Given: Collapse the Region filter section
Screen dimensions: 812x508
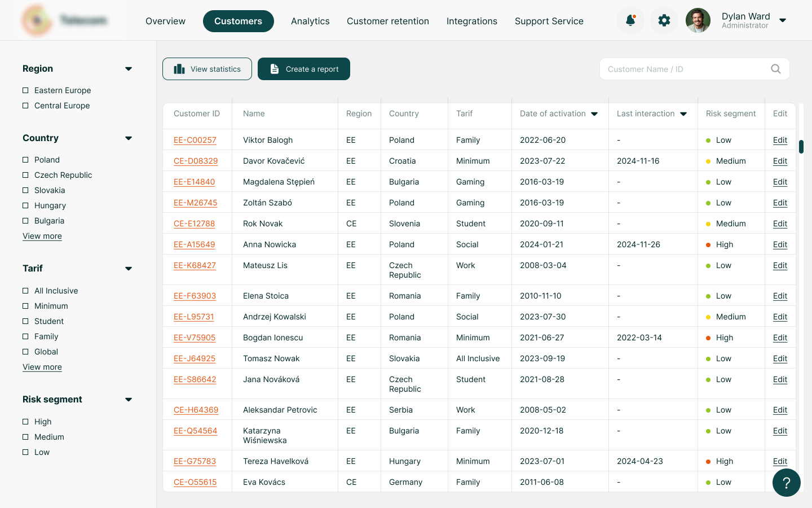Looking at the screenshot, I should (129, 69).
